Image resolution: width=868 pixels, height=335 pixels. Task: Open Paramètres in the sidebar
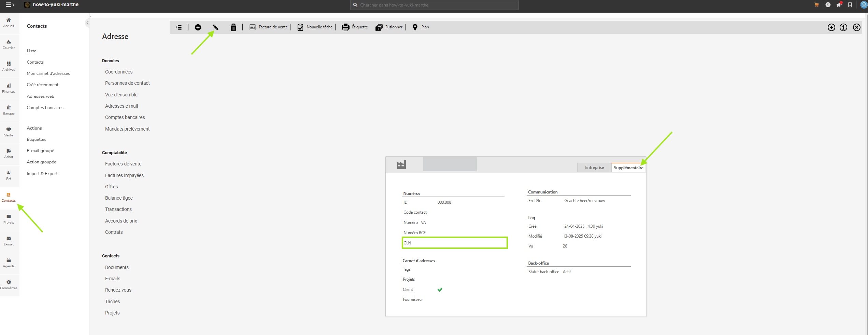pyautogui.click(x=9, y=285)
